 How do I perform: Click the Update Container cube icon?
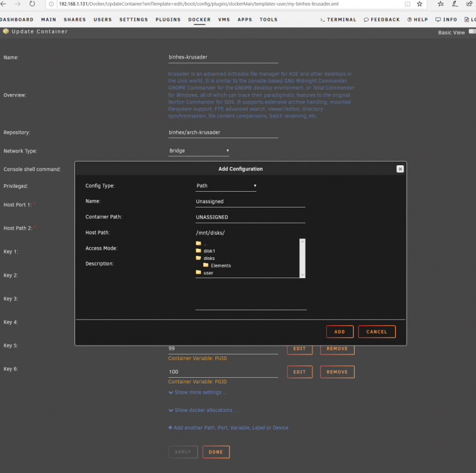tap(6, 32)
